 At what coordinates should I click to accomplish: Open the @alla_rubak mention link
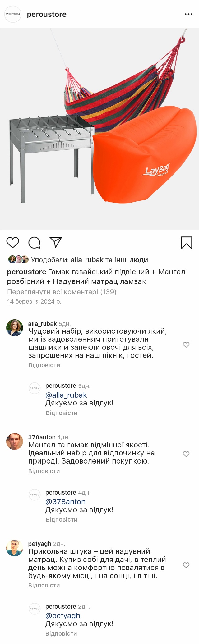66,395
